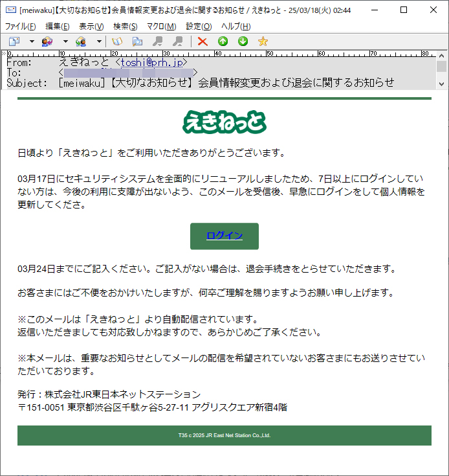Click the forward message icon
The width and height of the screenshot is (449, 476).
[81, 41]
